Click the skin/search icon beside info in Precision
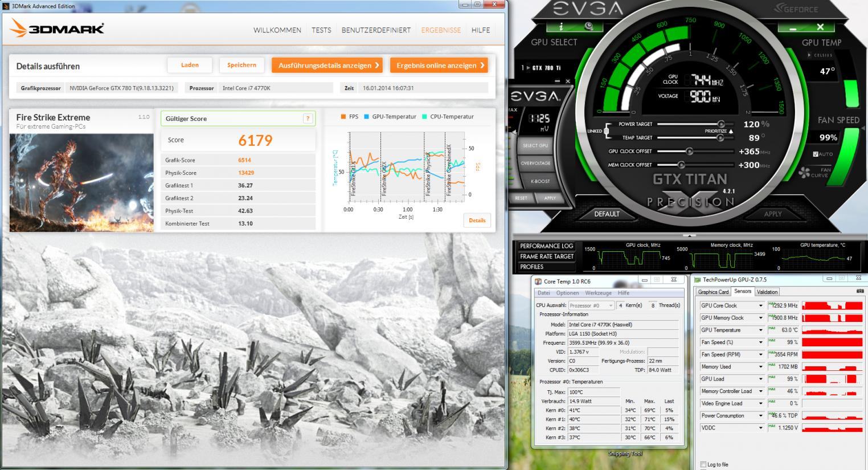The height and width of the screenshot is (470, 868). (589, 26)
